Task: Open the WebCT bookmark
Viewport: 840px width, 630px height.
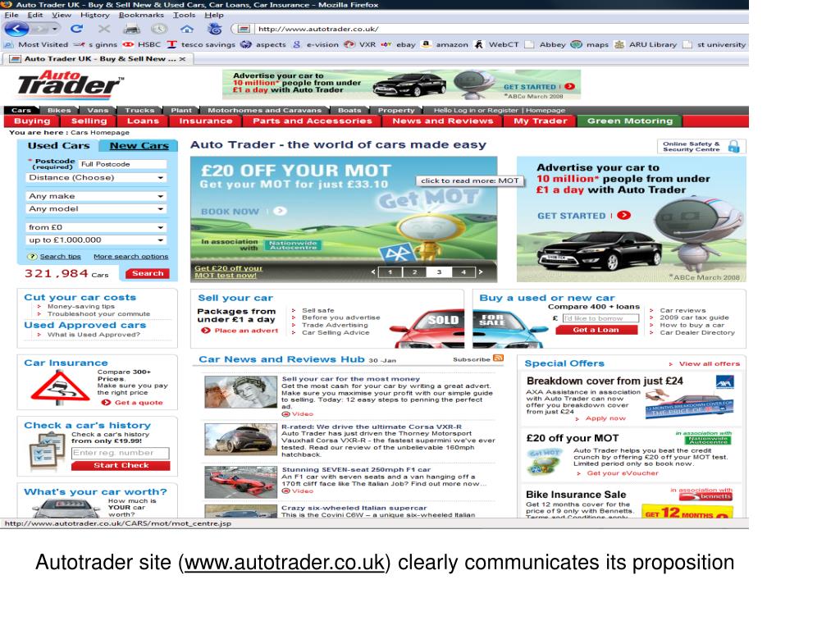Action: (x=496, y=44)
